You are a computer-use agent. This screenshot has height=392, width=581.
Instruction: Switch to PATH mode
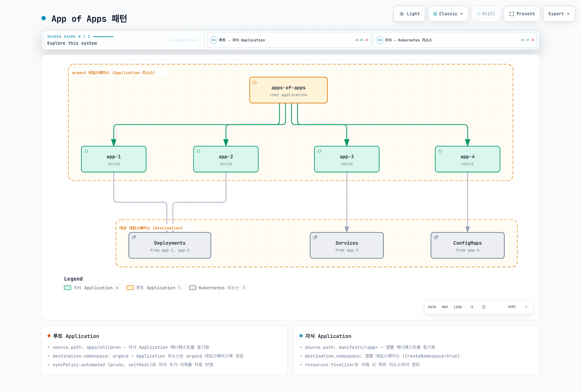tap(432, 307)
